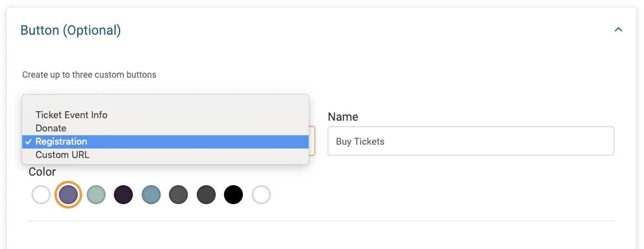
Task: Select the highlighted purple color swatch
Action: pos(68,195)
